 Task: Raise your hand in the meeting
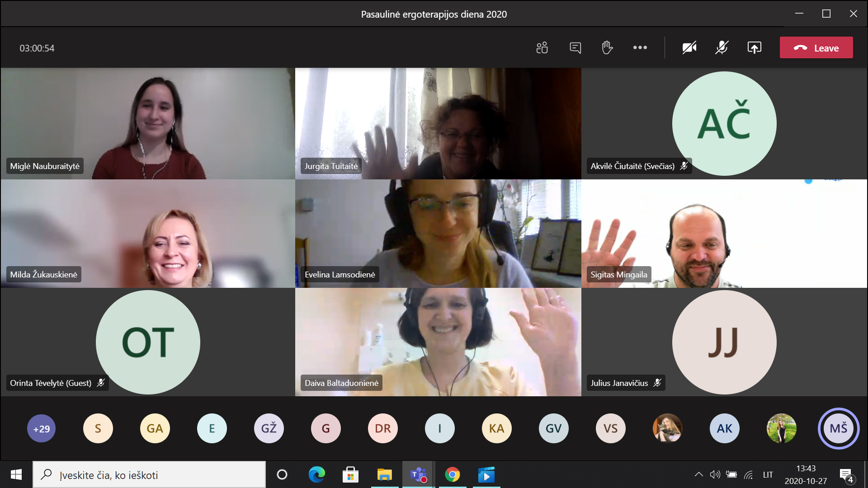click(607, 47)
